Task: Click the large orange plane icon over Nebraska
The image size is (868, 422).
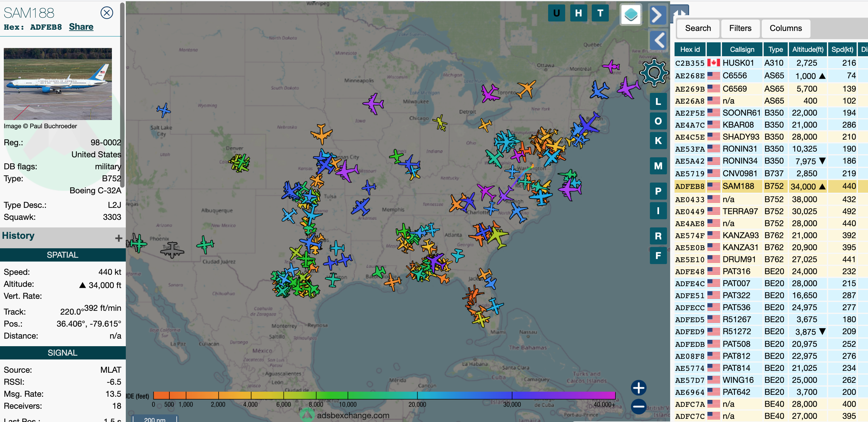Action: [x=321, y=134]
